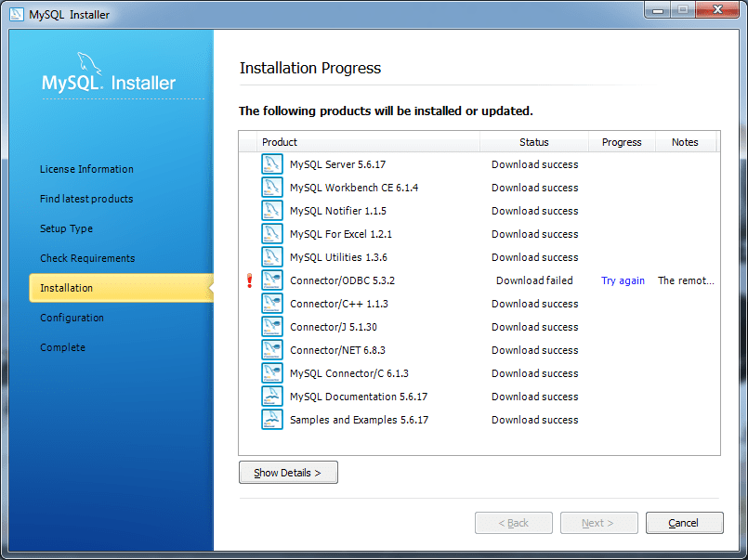
Task: Click the Show Details button
Action: tap(288, 472)
